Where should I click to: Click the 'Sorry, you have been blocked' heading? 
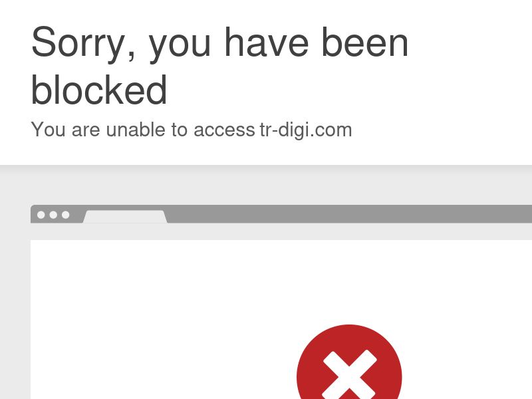click(x=219, y=66)
